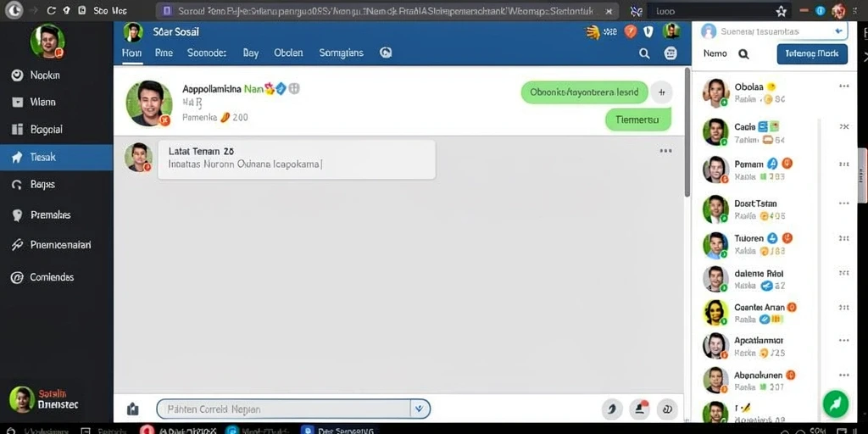Image resolution: width=868 pixels, height=434 pixels.
Task: Select the Tiesak sidebar item
Action: click(x=56, y=157)
